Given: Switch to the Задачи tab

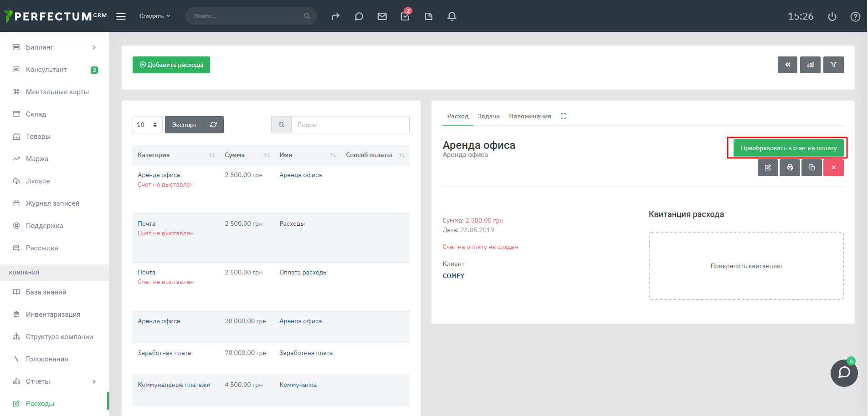Looking at the screenshot, I should point(488,117).
